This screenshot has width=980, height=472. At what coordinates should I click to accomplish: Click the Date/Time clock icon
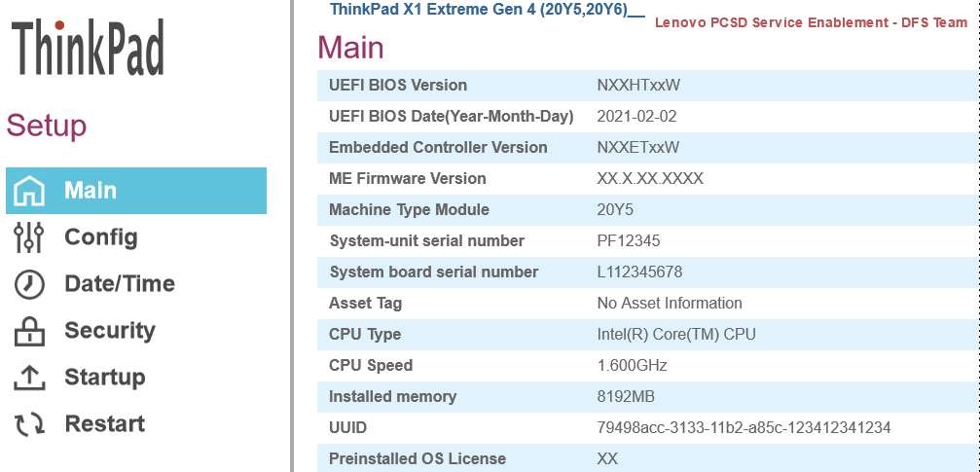point(29,284)
